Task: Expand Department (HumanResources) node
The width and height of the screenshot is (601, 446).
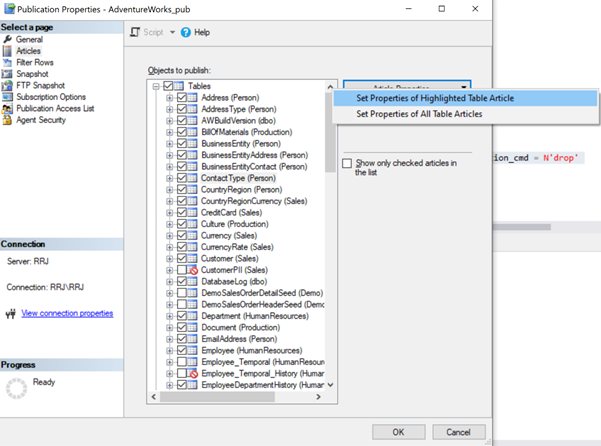Action: (x=169, y=316)
